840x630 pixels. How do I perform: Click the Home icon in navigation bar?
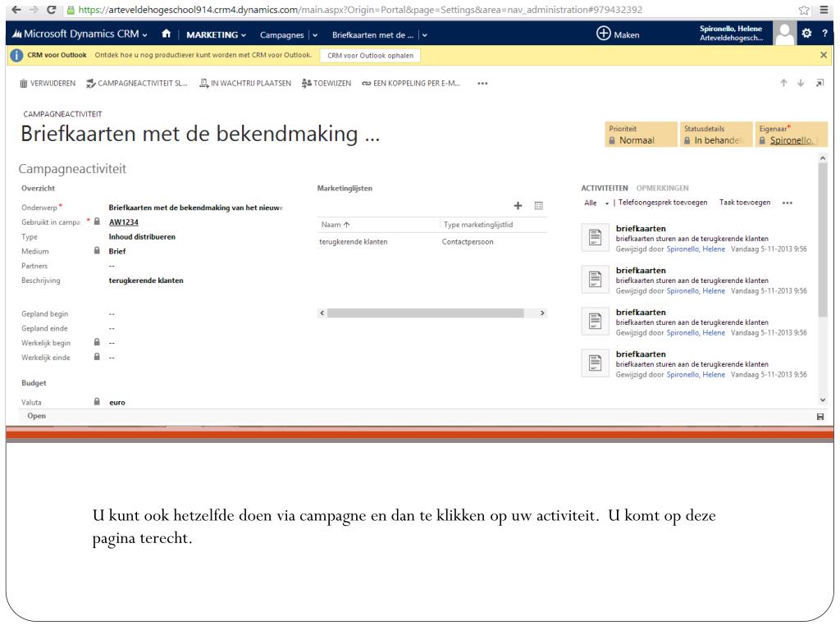[167, 34]
